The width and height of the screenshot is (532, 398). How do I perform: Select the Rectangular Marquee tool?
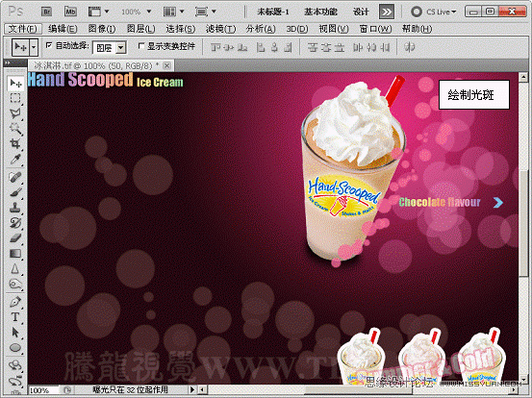point(15,98)
